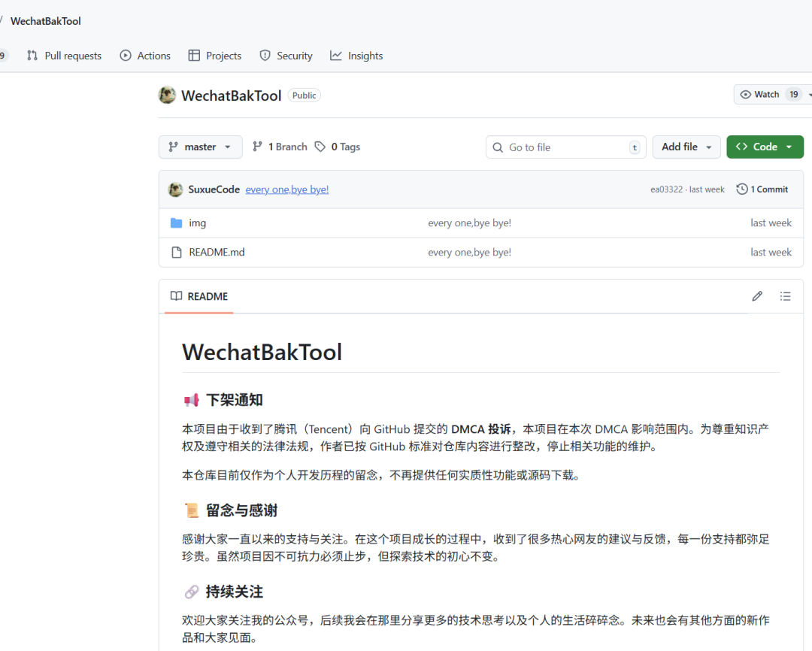
Task: View the 1 Branch link
Action: click(280, 147)
